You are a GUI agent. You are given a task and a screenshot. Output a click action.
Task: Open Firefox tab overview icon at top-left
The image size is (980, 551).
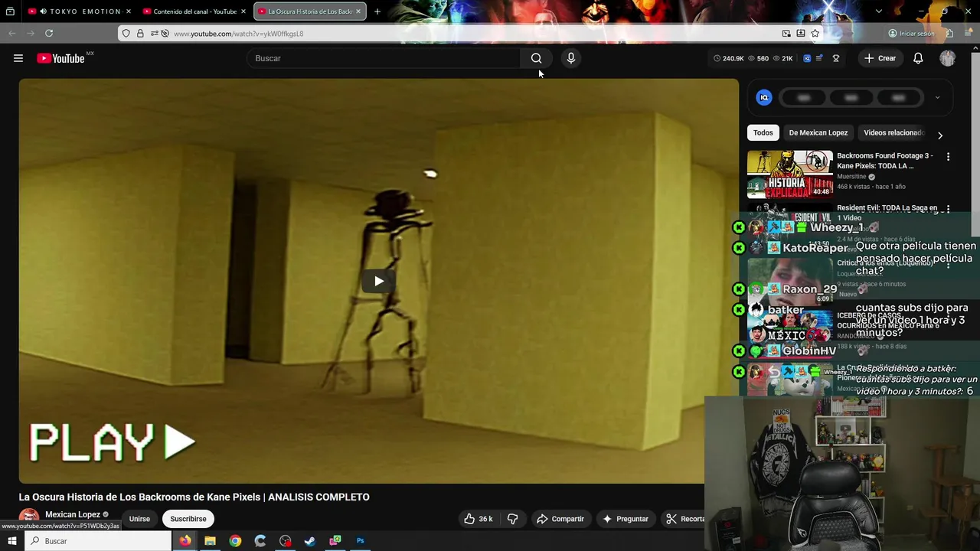pyautogui.click(x=10, y=11)
